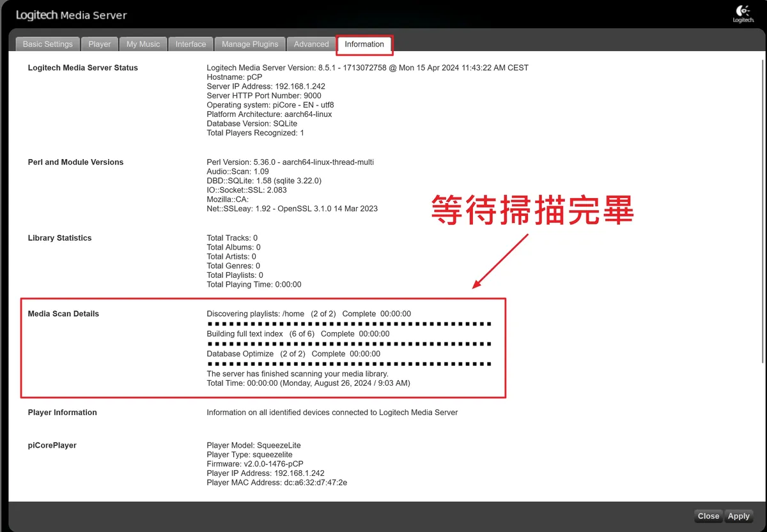The image size is (767, 532).
Task: Click Total Playlists: 0
Action: pos(235,275)
